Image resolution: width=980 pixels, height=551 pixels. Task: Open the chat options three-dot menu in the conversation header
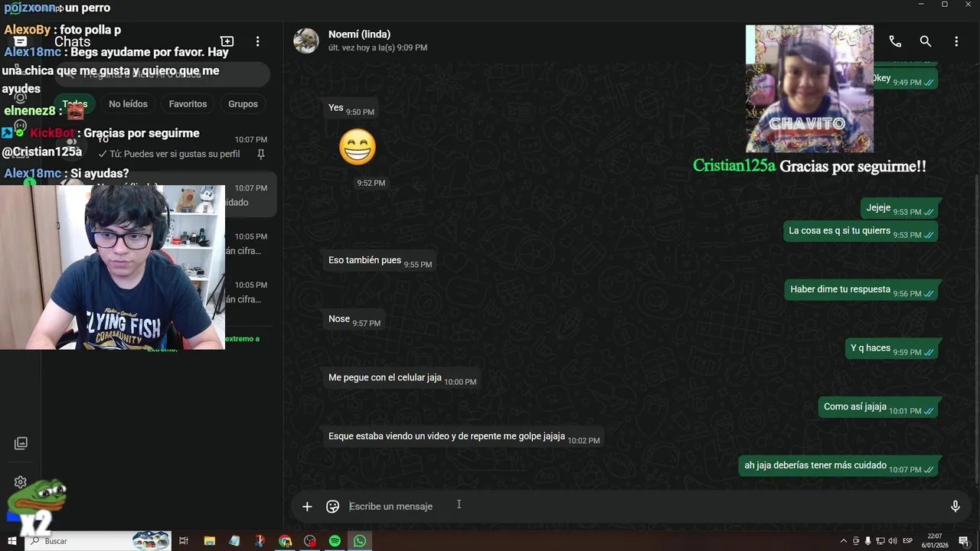(956, 41)
